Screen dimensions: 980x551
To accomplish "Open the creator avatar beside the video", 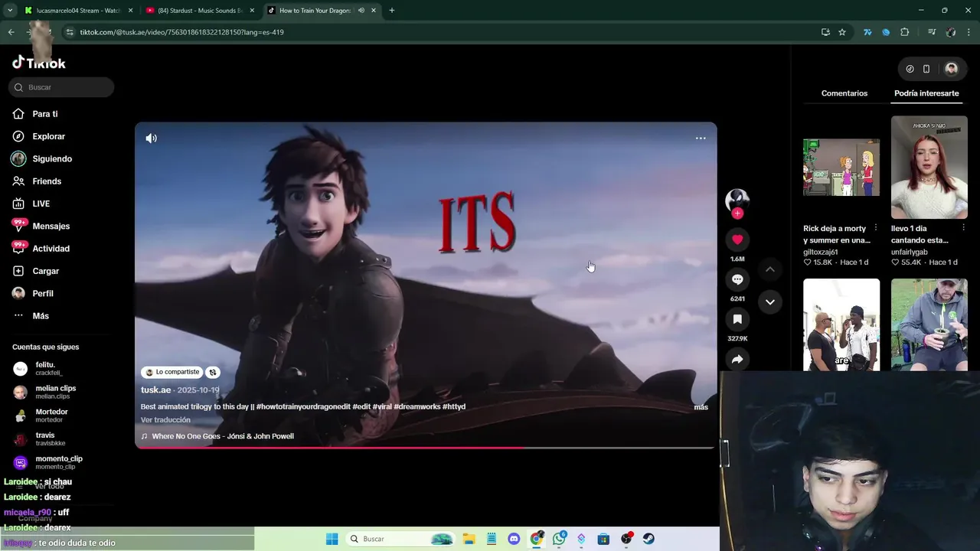I will point(737,199).
